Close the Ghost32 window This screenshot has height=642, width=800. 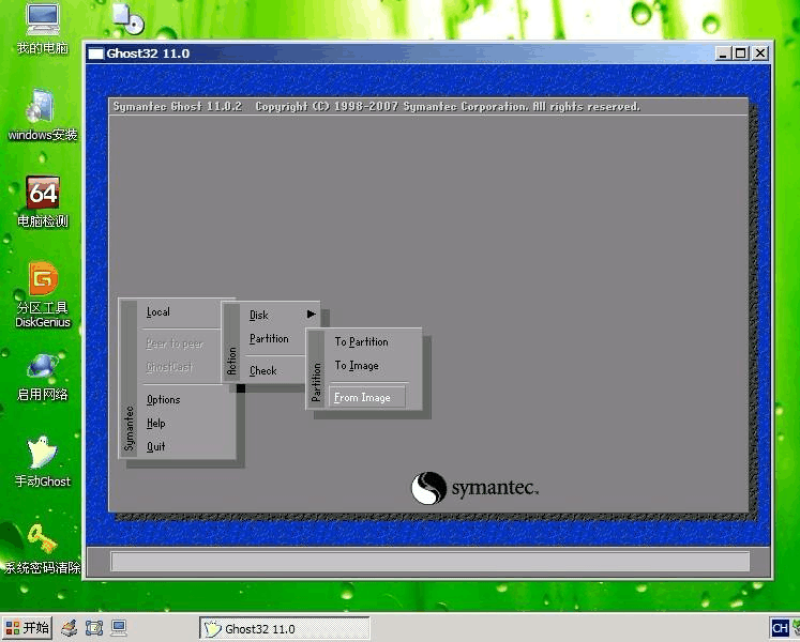[x=760, y=53]
